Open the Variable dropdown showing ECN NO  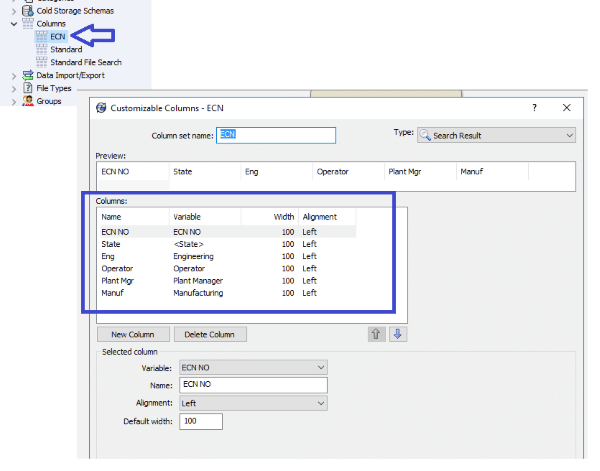(253, 367)
